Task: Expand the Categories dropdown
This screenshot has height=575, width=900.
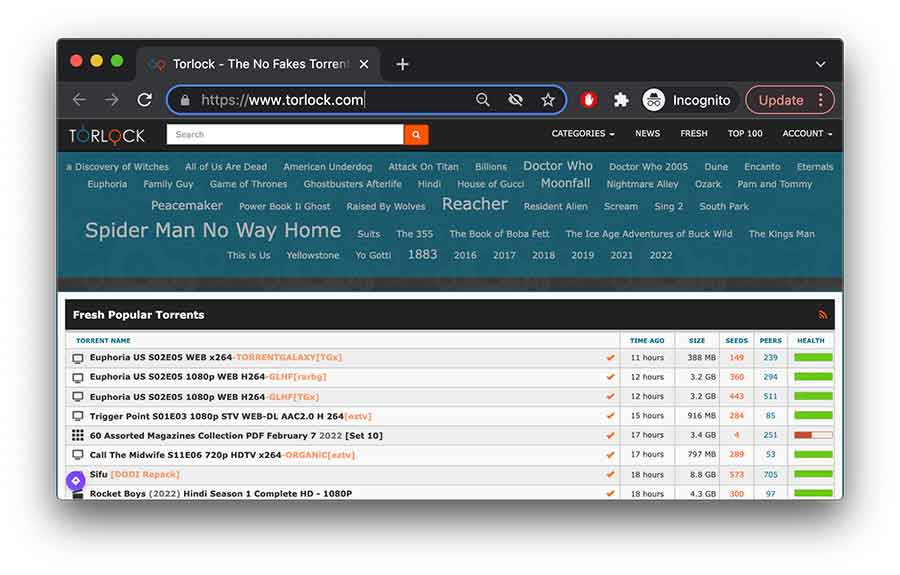Action: (582, 134)
